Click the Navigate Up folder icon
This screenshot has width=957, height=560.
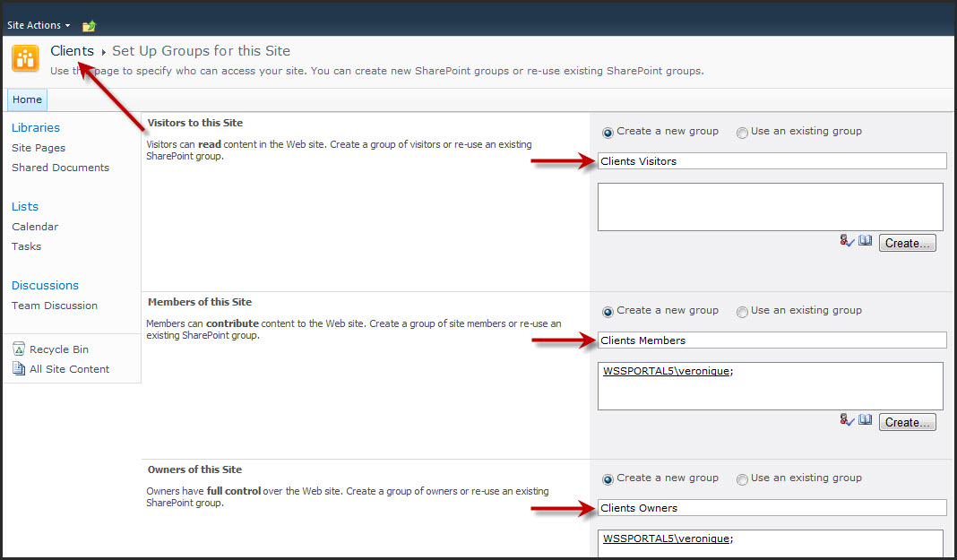(89, 26)
